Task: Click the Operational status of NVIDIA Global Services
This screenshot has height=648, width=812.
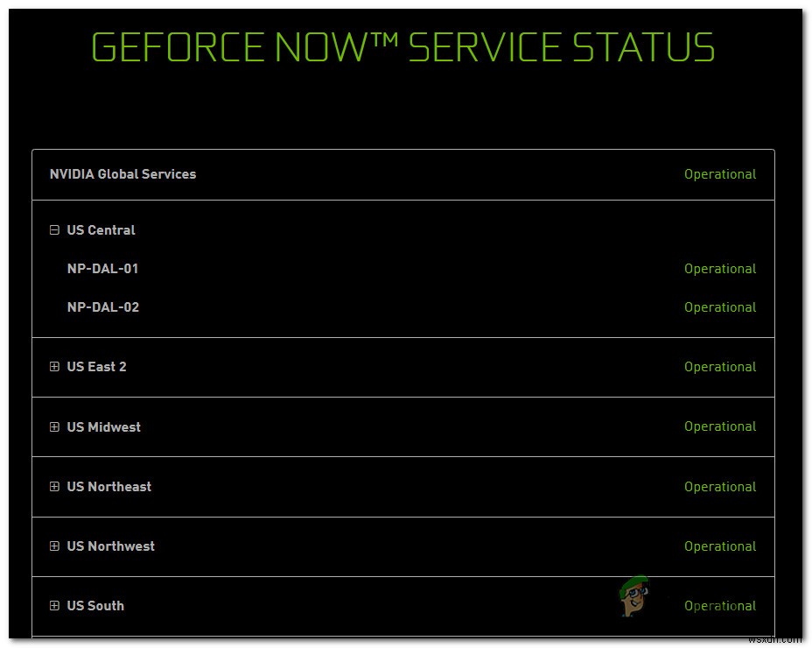Action: (x=720, y=174)
